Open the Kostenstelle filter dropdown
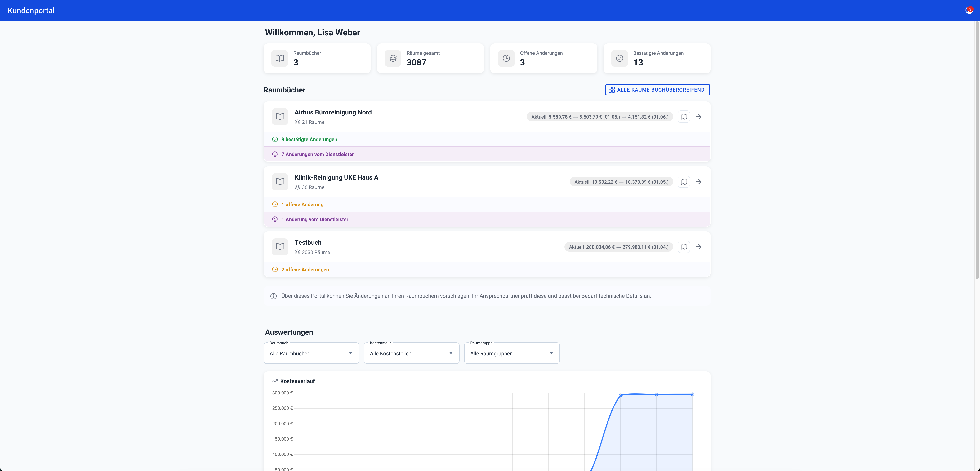 point(412,353)
